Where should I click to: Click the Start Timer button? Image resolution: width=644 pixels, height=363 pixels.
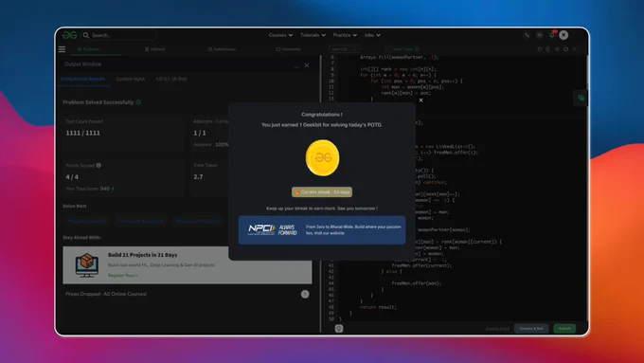point(403,49)
